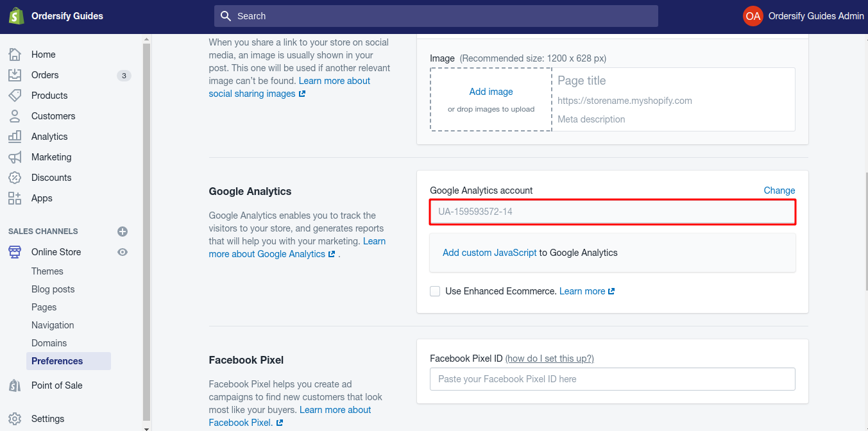Click the Orders inbox icon

click(x=15, y=75)
